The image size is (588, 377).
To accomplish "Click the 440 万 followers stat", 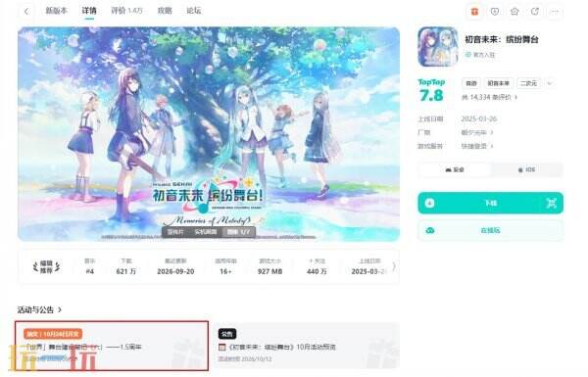I will (317, 266).
